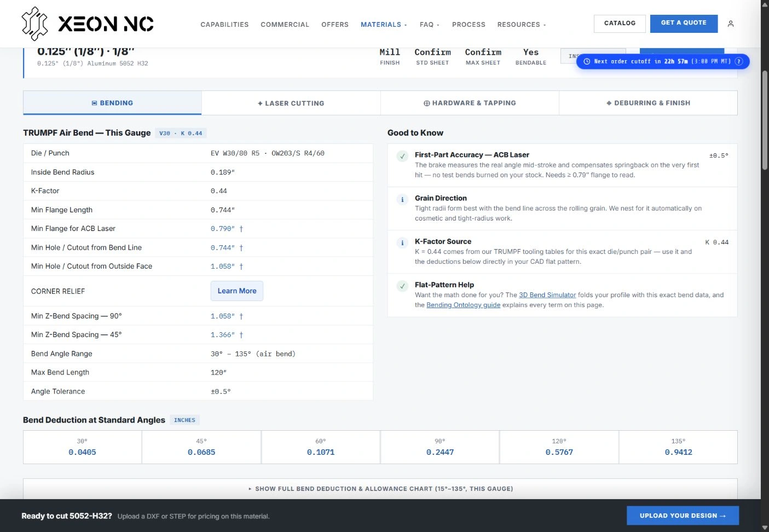Click the 60° bend deduction value 0.1071
This screenshot has width=769, height=532.
click(321, 453)
